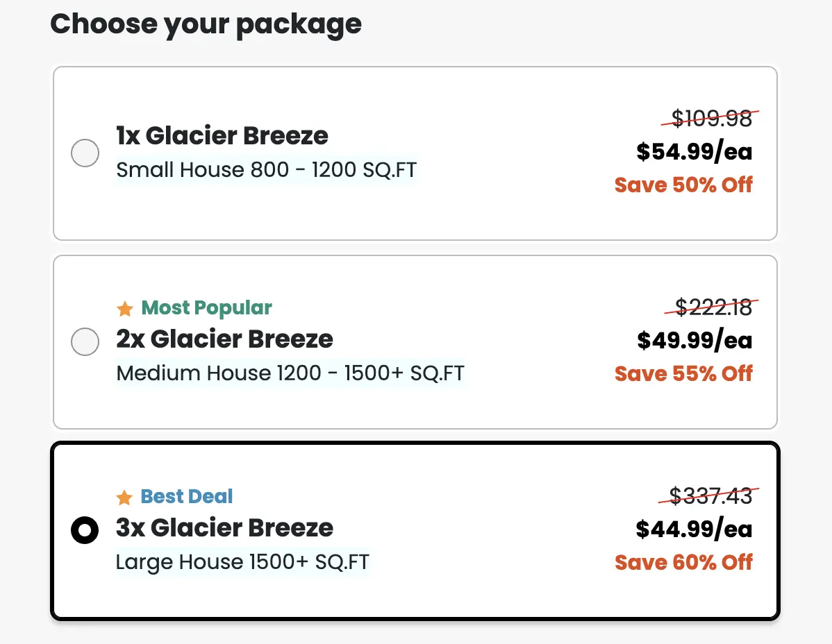Image resolution: width=832 pixels, height=644 pixels.
Task: Click the Save 50% Off text
Action: 683,185
